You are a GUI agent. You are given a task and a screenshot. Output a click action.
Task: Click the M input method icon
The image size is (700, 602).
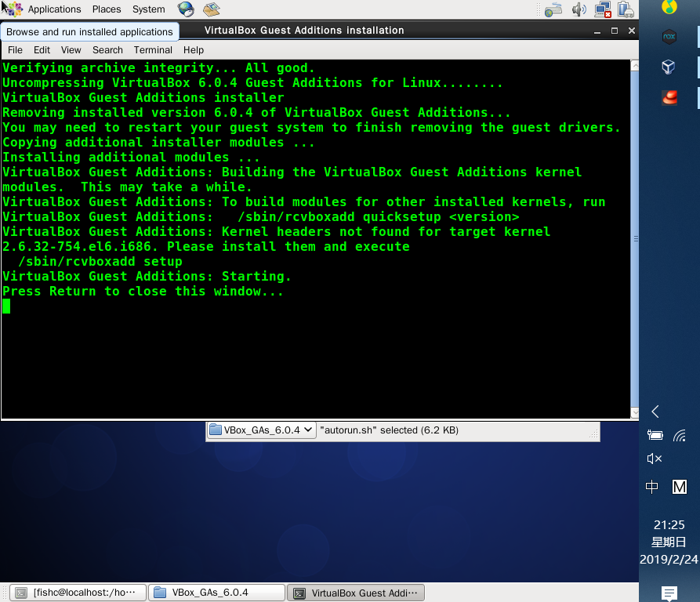point(680,487)
